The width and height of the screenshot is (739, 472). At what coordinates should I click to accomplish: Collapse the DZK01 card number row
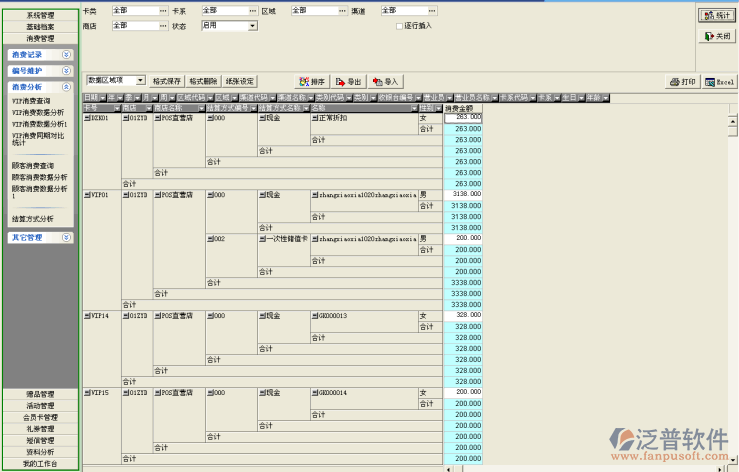[87, 117]
